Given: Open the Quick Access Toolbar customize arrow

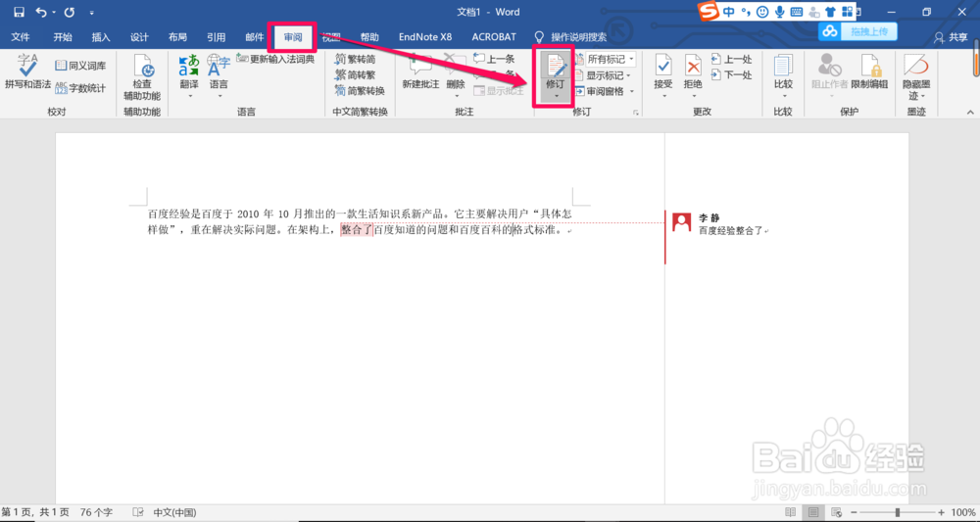Looking at the screenshot, I should (92, 13).
